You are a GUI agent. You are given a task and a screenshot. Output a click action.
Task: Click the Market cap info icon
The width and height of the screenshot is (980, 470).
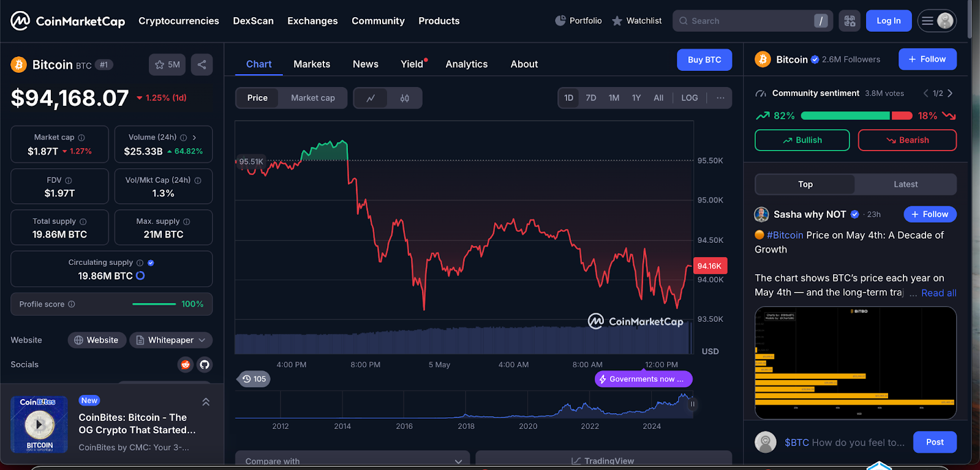point(81,138)
